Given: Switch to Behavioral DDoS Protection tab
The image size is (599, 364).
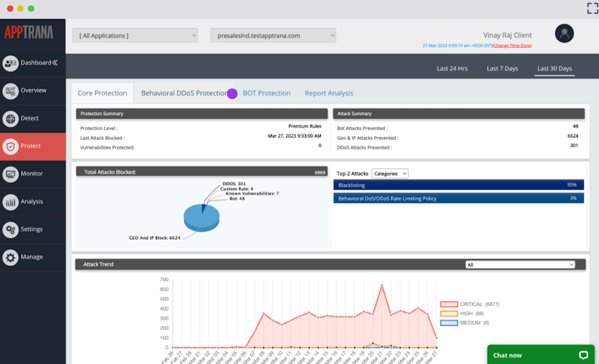Looking at the screenshot, I should (185, 93).
